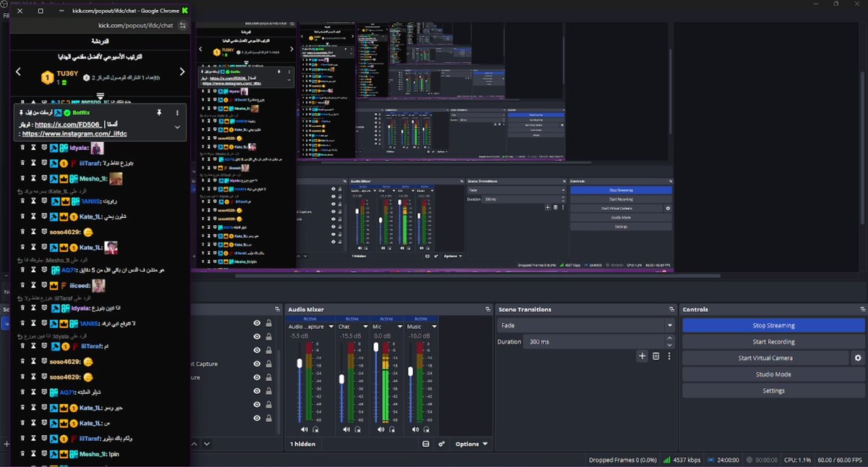Show previous leaderboard entry left arrow
This screenshot has width=868, height=467.
19,72
